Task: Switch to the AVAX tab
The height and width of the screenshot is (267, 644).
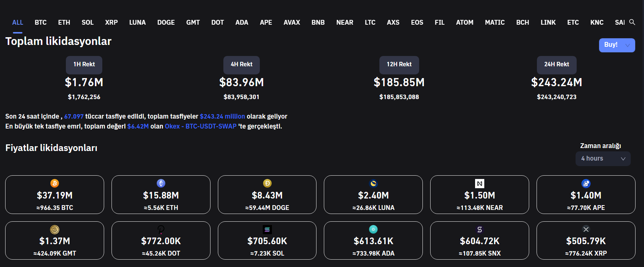Action: point(291,22)
